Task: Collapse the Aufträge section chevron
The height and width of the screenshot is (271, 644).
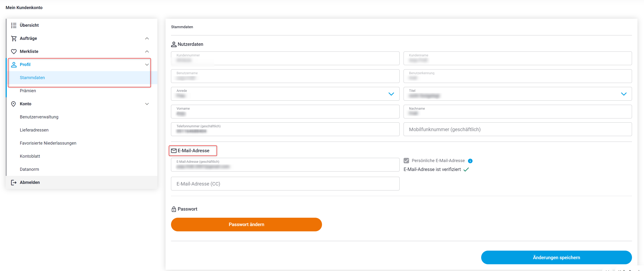Action: tap(147, 38)
